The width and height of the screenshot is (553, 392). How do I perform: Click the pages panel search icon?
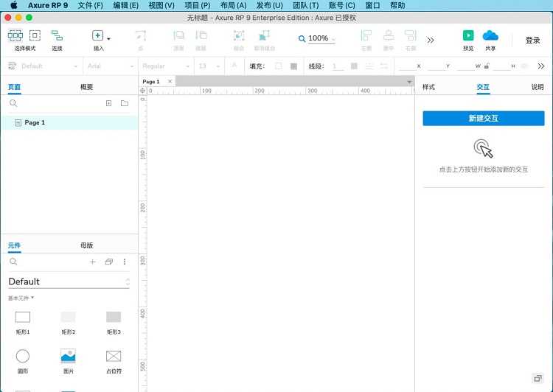coord(13,103)
